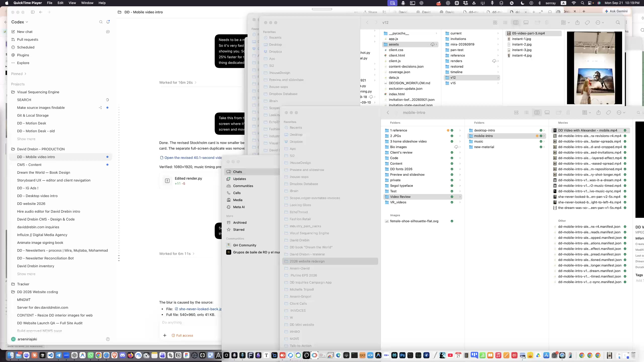Open the she-never-looked-back file link
The width and height of the screenshot is (644, 362).
pos(198,309)
